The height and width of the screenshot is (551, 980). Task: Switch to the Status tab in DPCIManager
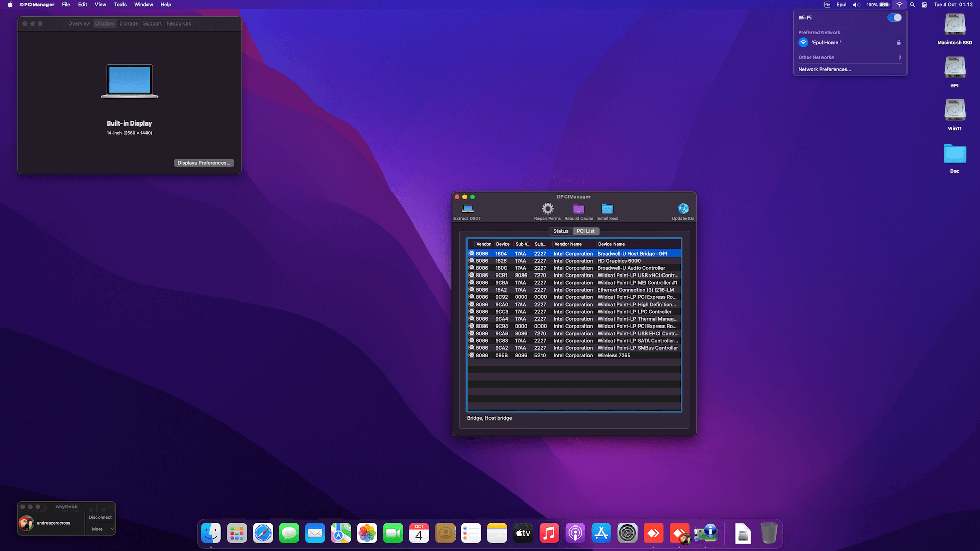pyautogui.click(x=560, y=231)
